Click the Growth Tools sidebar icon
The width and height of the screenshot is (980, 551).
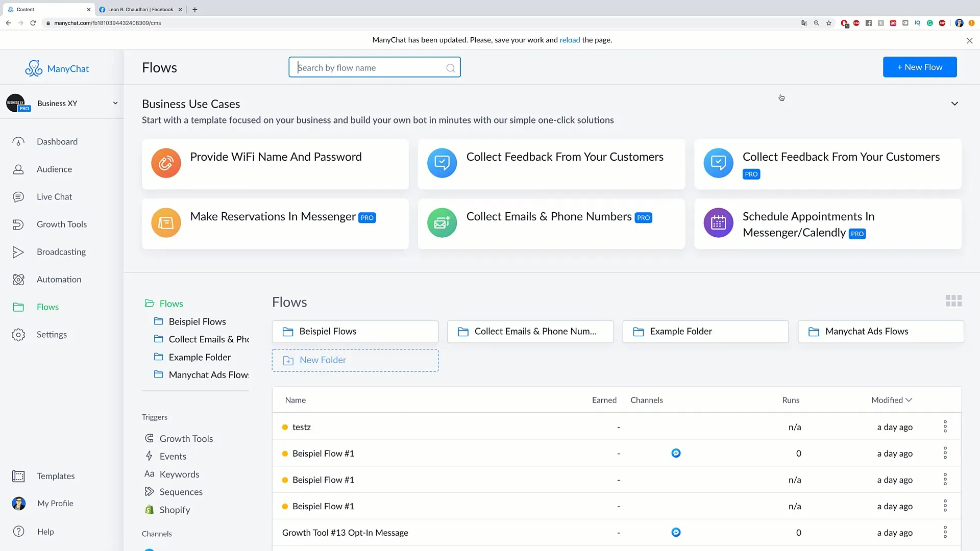click(18, 224)
